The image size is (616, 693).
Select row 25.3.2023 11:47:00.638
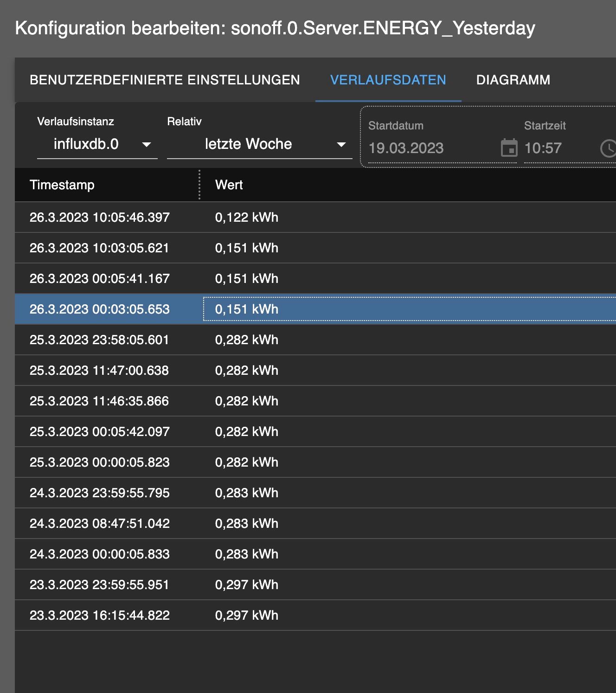pyautogui.click(x=315, y=370)
